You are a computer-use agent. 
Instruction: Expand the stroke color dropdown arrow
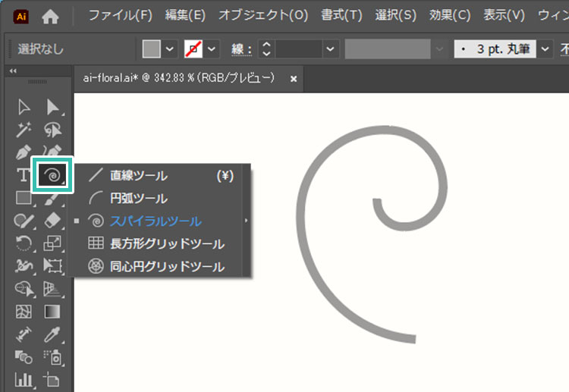tap(212, 49)
